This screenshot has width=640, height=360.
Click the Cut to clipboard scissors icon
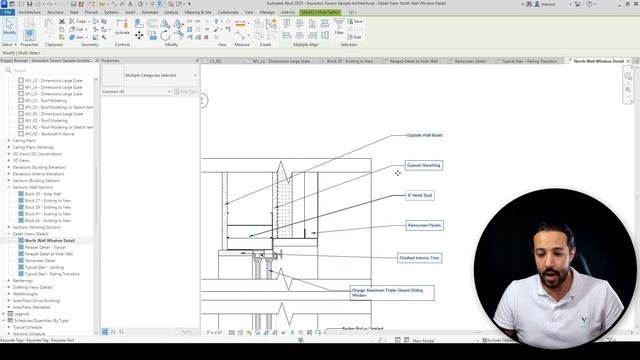[62, 21]
